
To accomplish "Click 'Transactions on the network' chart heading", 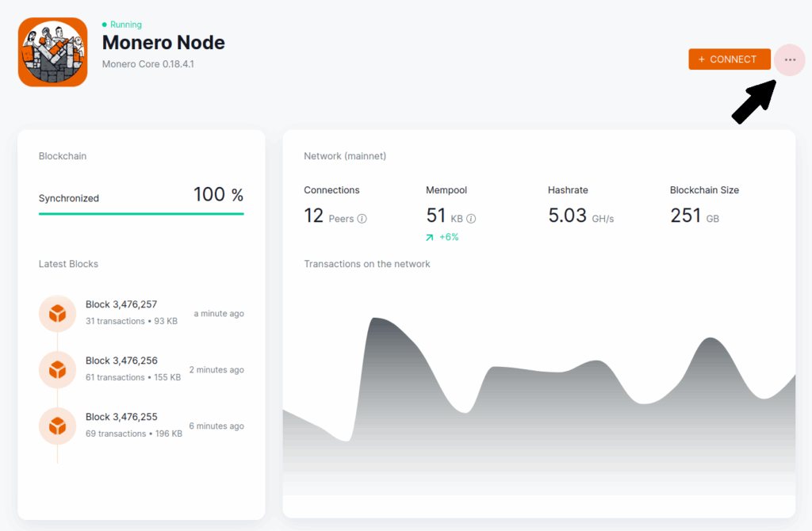I will [366, 264].
